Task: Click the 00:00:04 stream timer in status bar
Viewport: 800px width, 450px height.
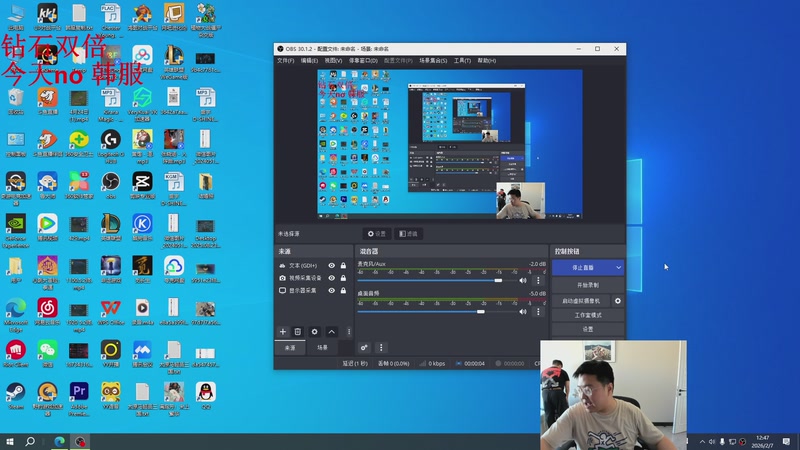Action: (x=470, y=364)
